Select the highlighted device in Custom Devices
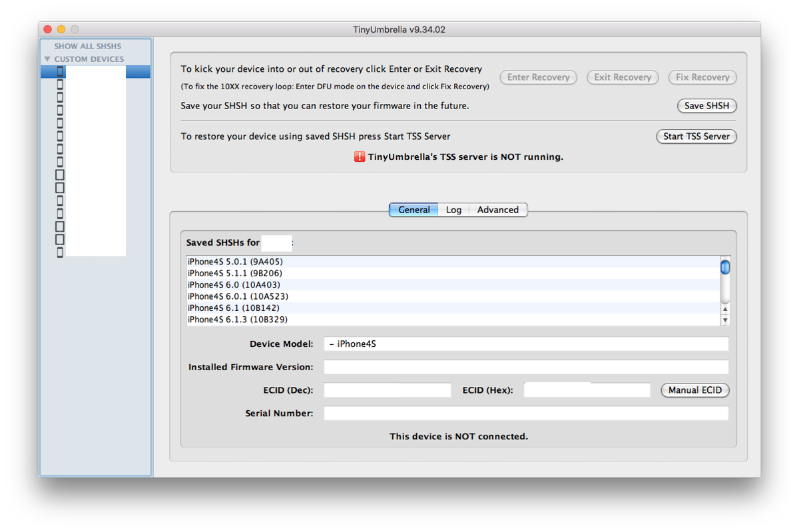 point(95,72)
